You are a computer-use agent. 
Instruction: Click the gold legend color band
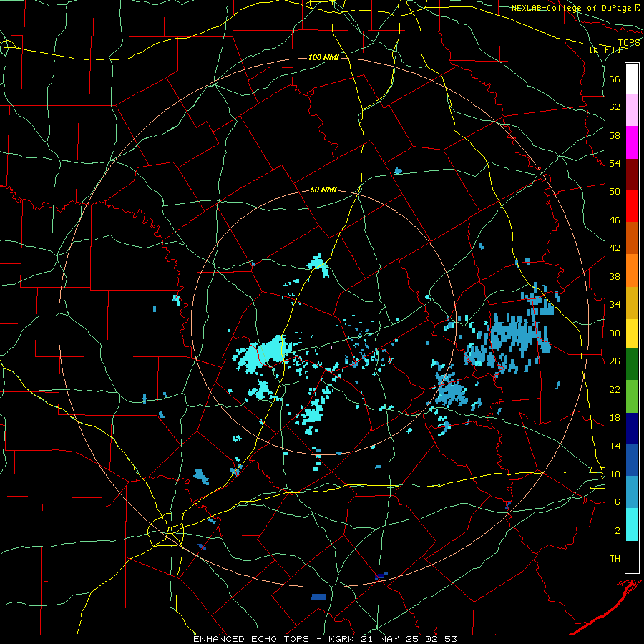pos(632,303)
